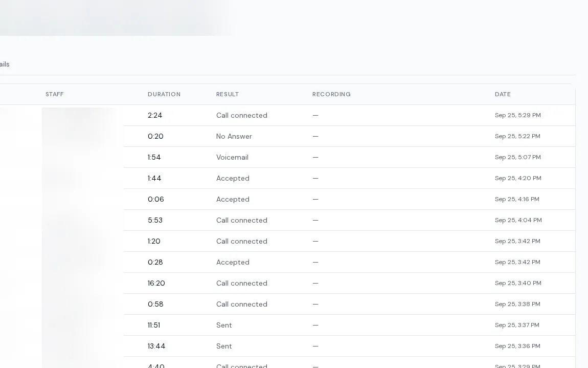Click Accepted in the 0:06 row
The image size is (588, 368).
(233, 200)
